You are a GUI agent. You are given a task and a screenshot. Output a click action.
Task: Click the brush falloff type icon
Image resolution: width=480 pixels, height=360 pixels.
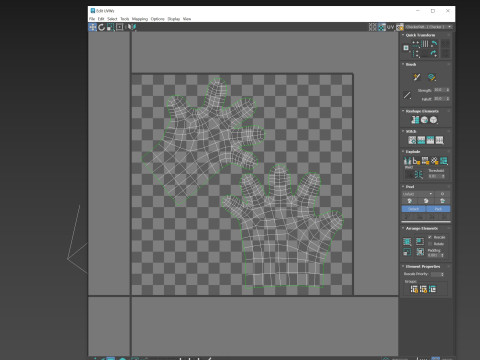click(x=407, y=96)
